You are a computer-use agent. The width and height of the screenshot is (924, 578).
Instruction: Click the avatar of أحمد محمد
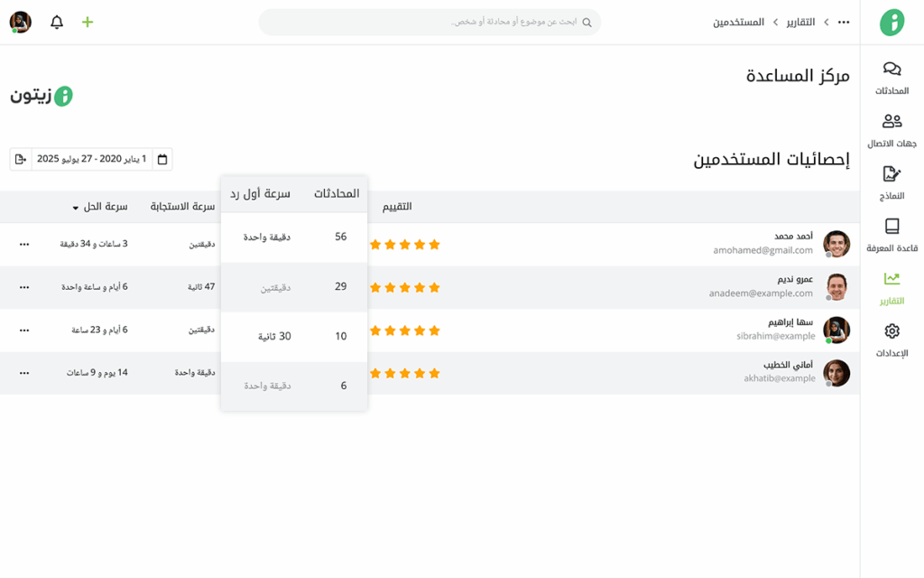(836, 244)
